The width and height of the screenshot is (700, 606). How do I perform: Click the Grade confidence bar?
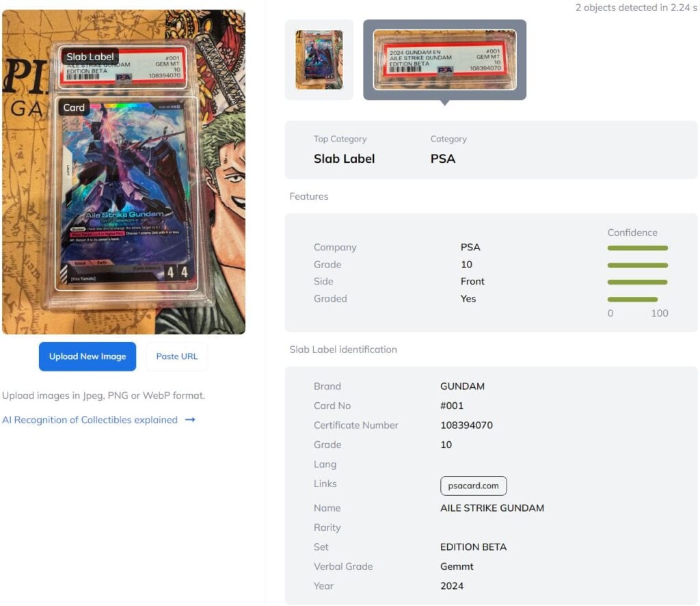(x=638, y=265)
